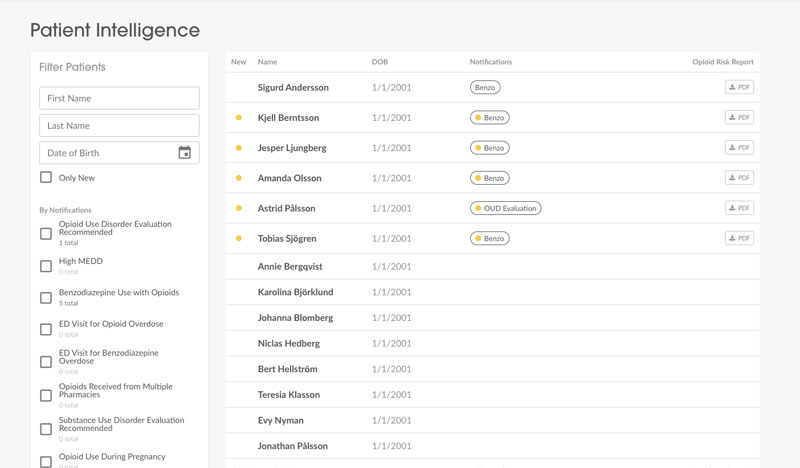Download Sigurd Andersson's opioid risk PDF
Image resolution: width=800 pixels, height=468 pixels.
(x=739, y=88)
